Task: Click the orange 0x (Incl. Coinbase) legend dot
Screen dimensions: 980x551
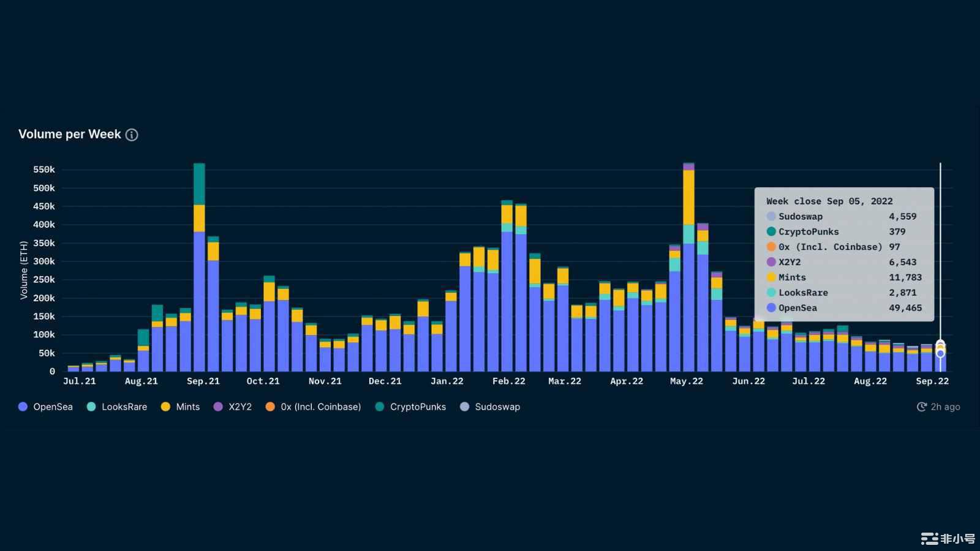Action: tap(270, 407)
